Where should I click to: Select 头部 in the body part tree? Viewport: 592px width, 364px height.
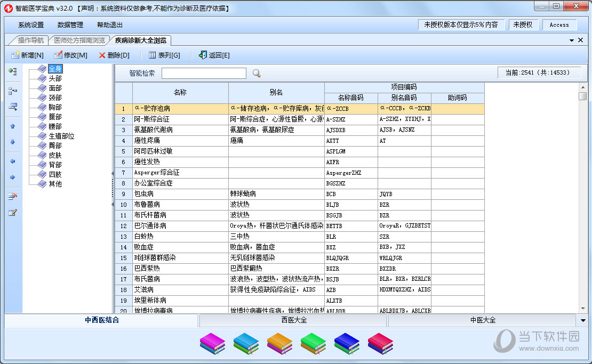55,78
